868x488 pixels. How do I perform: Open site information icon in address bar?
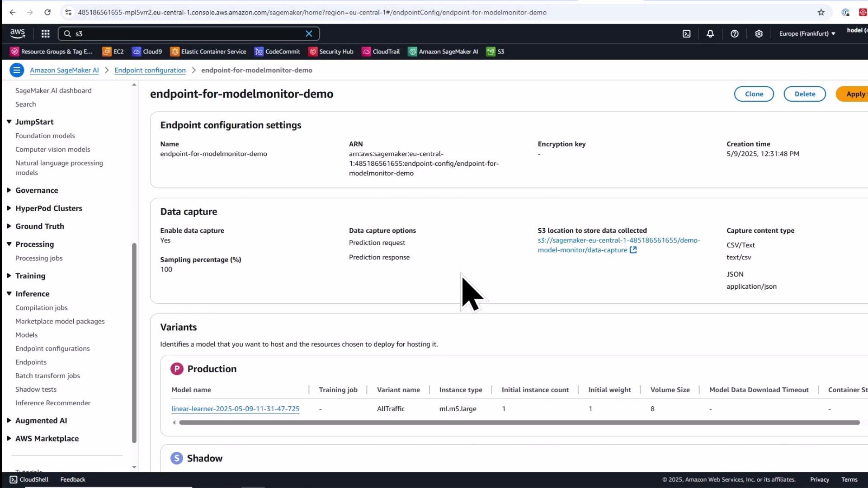pyautogui.click(x=68, y=12)
